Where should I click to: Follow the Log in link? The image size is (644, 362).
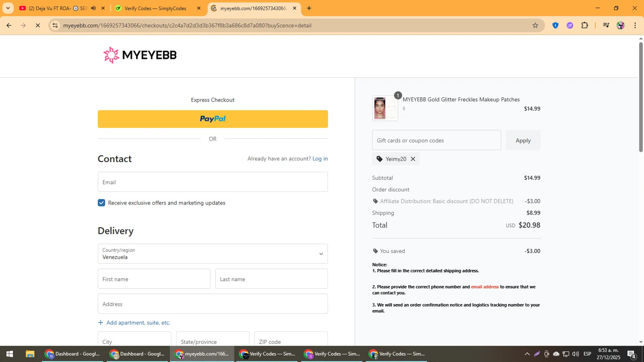coord(320,159)
